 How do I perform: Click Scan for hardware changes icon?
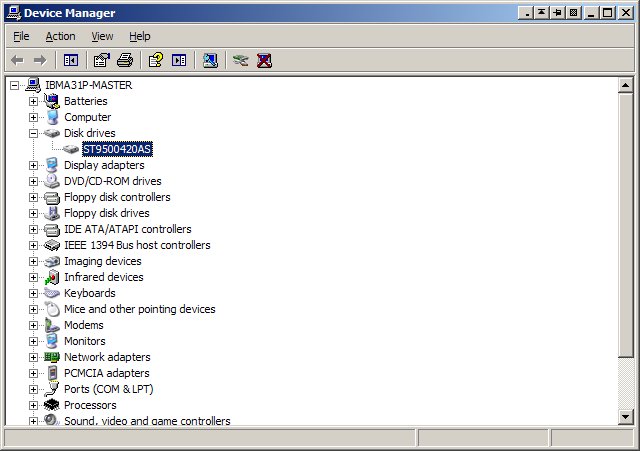(x=210, y=60)
